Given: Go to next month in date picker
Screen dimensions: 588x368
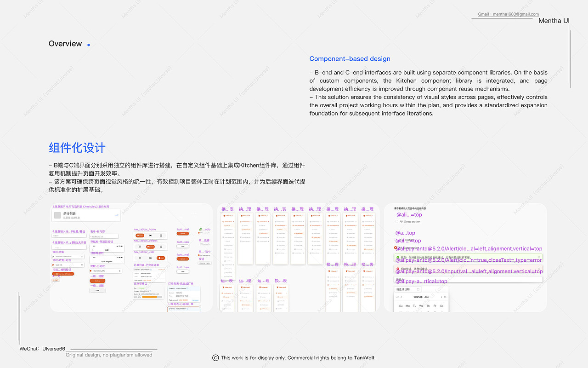Looking at the screenshot, I should click(x=441, y=297).
